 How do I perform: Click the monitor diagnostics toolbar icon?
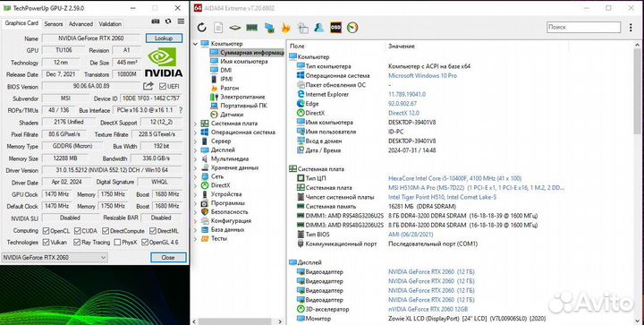(x=269, y=28)
